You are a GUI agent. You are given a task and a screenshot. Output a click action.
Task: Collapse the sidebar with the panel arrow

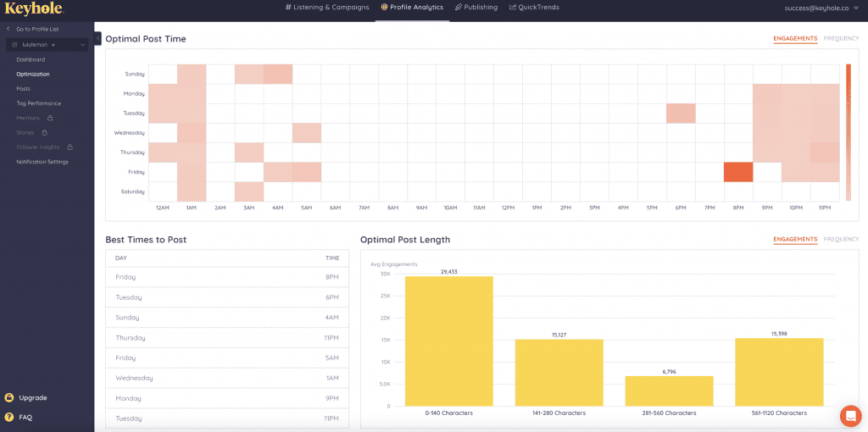click(98, 38)
